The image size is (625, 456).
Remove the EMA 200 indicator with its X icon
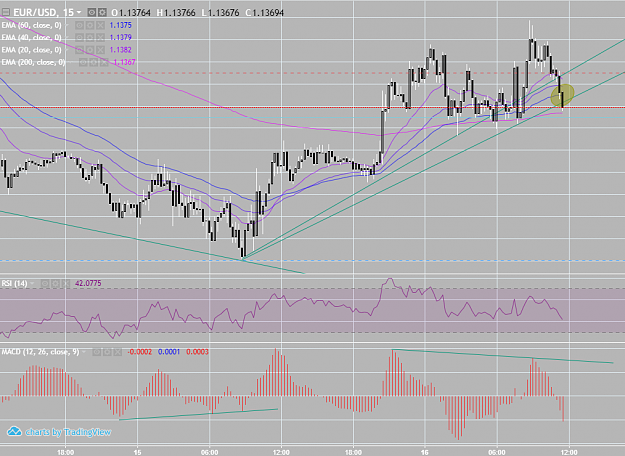click(104, 63)
